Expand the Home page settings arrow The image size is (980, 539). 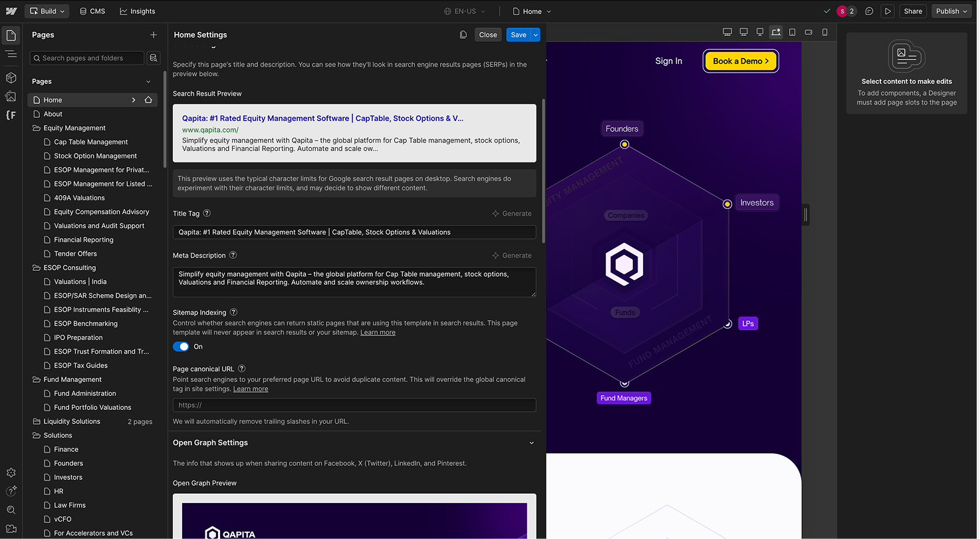[134, 100]
